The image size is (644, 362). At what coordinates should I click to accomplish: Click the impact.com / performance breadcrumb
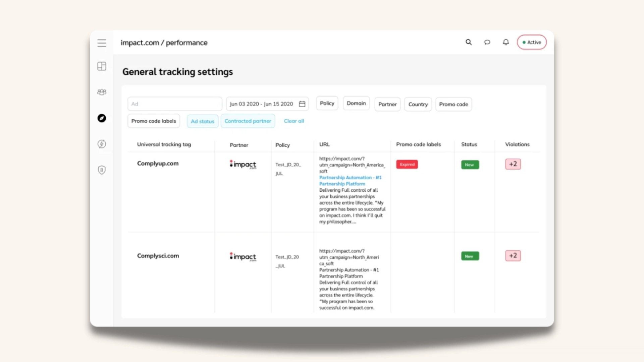point(164,43)
